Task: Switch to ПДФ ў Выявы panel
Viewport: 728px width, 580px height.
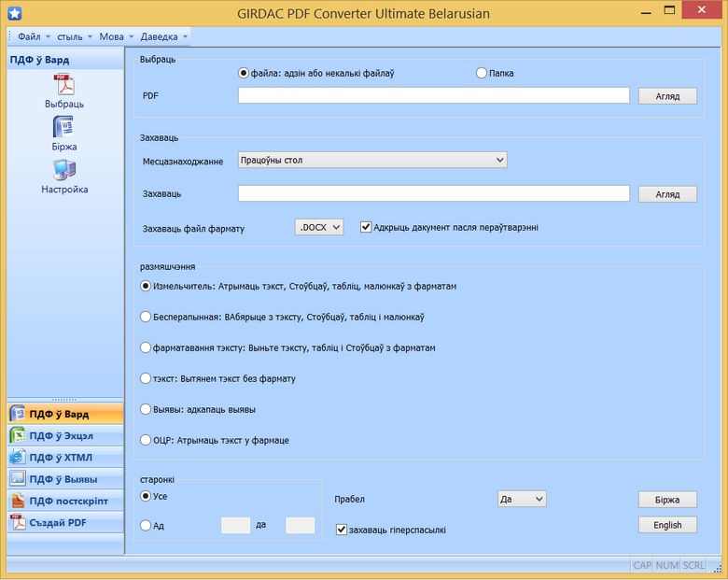Action: point(65,479)
